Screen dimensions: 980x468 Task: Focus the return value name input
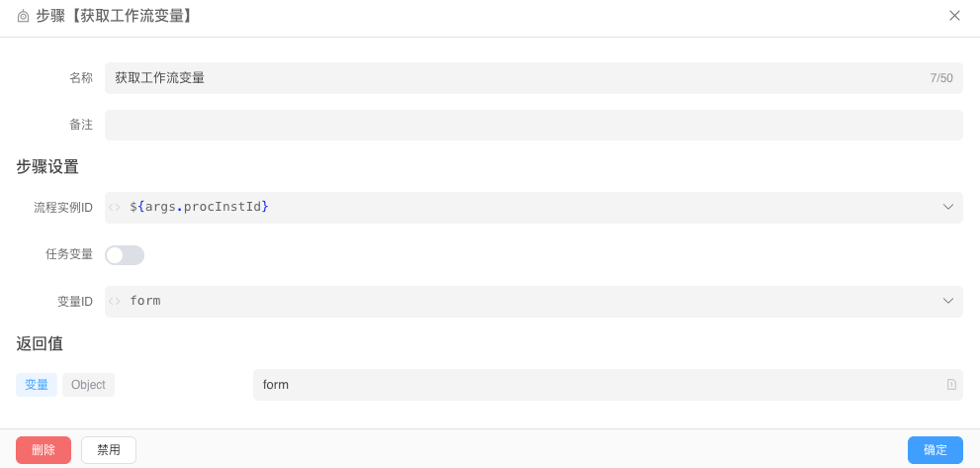593,385
